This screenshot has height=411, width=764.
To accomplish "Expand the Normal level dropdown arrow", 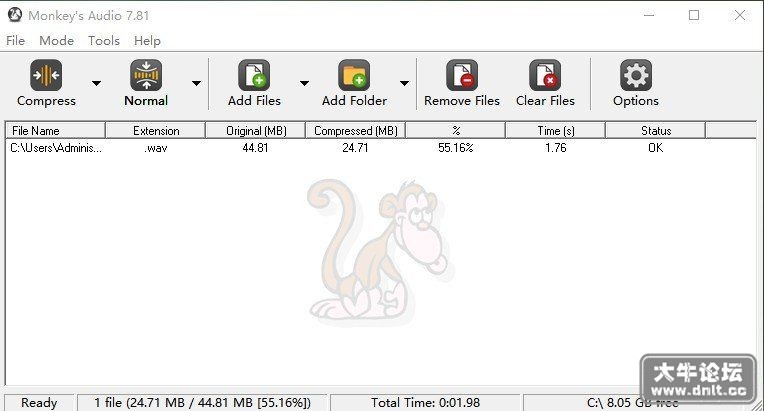I will (x=196, y=83).
